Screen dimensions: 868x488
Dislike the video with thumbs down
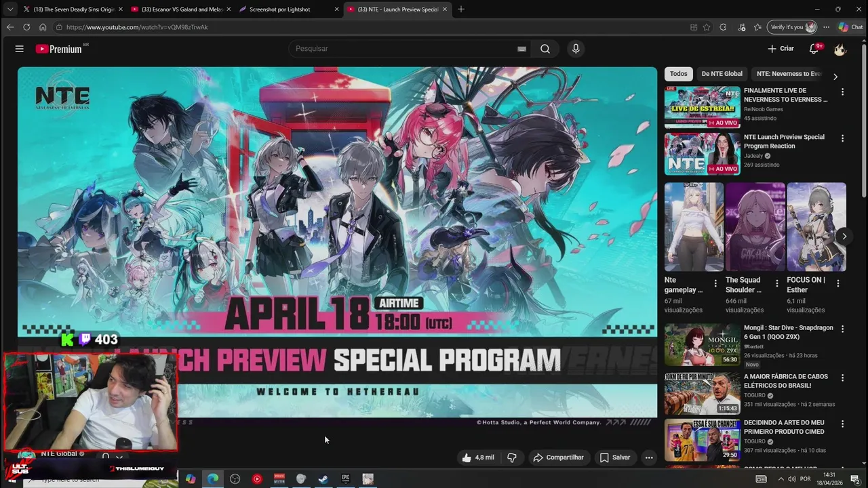pos(512,457)
